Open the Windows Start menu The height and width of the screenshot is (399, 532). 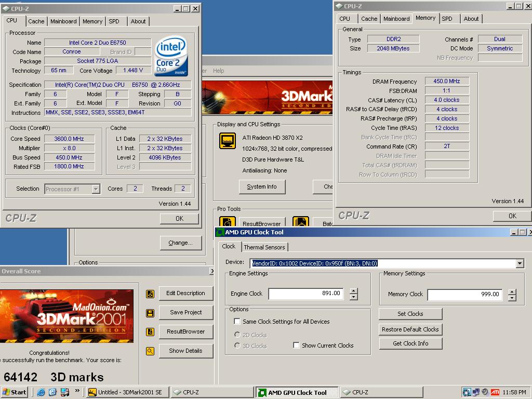[14, 392]
